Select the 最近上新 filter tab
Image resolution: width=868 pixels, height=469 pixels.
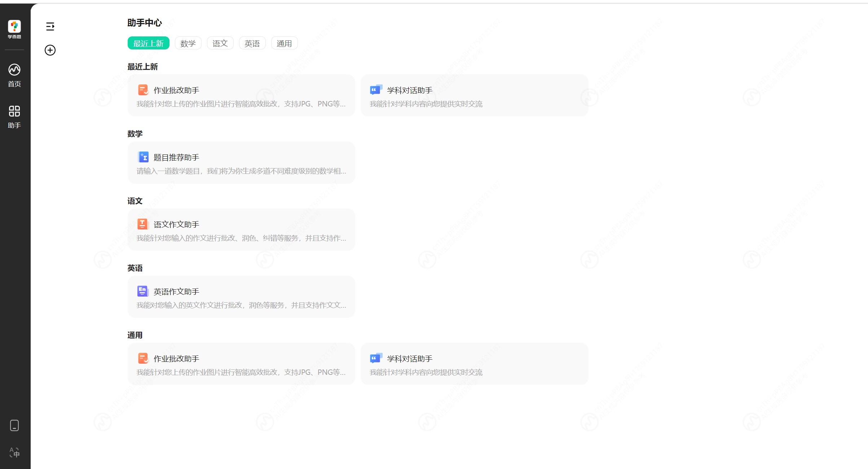point(148,43)
